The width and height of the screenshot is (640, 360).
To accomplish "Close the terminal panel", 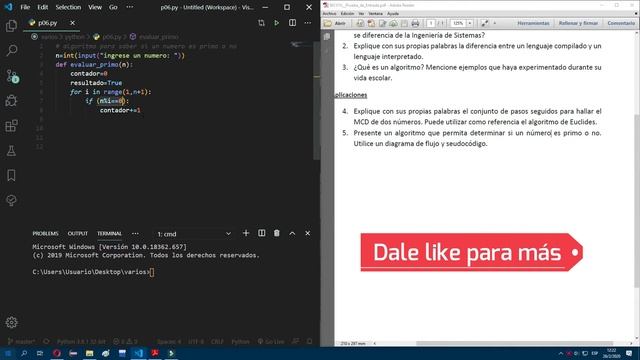I will [308, 233].
